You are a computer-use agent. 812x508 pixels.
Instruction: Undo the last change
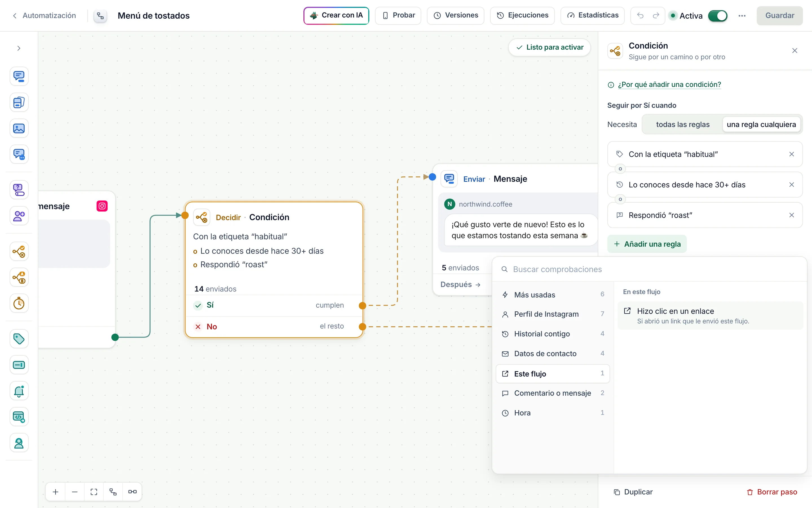pos(640,16)
